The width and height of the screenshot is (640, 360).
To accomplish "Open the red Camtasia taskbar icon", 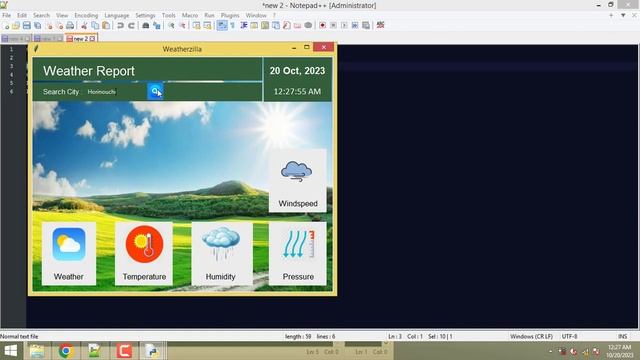I will click(x=124, y=351).
